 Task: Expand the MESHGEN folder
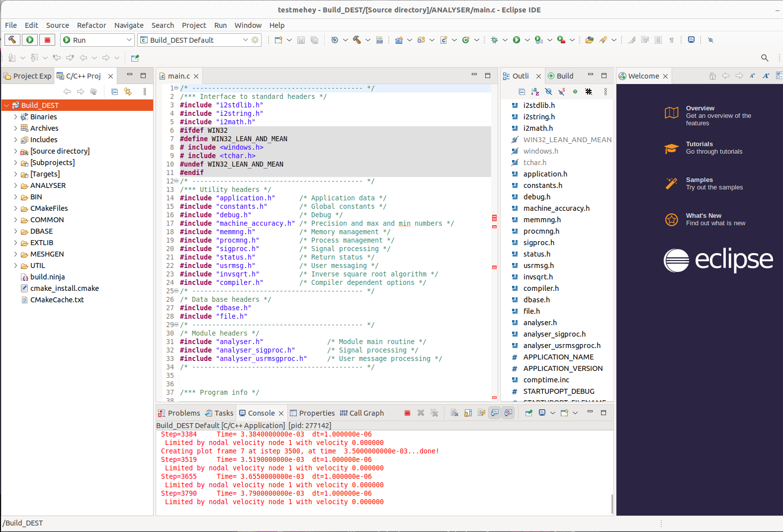(x=15, y=254)
